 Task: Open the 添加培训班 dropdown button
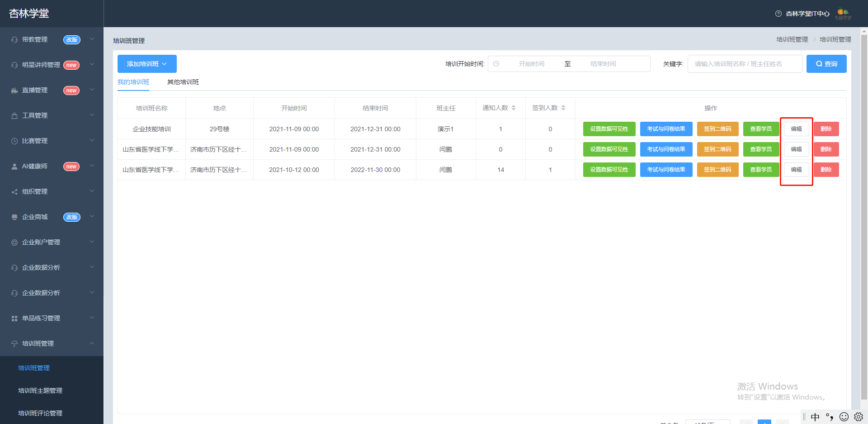(x=147, y=64)
